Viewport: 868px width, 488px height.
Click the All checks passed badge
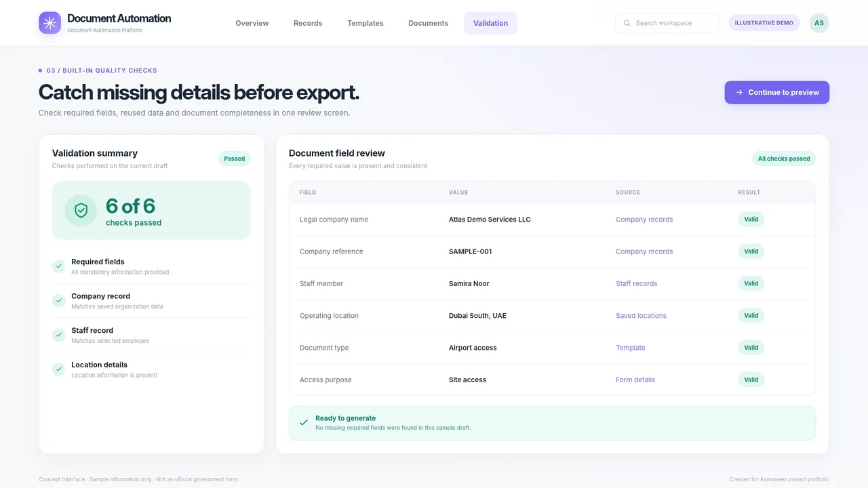pos(784,159)
